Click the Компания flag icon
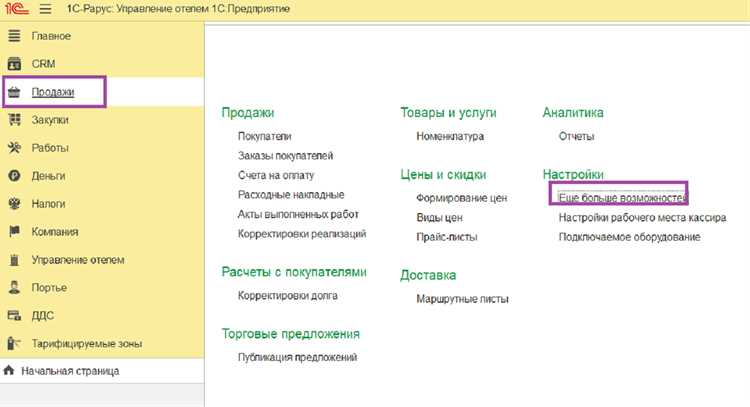This screenshot has height=407, width=750. click(x=14, y=231)
